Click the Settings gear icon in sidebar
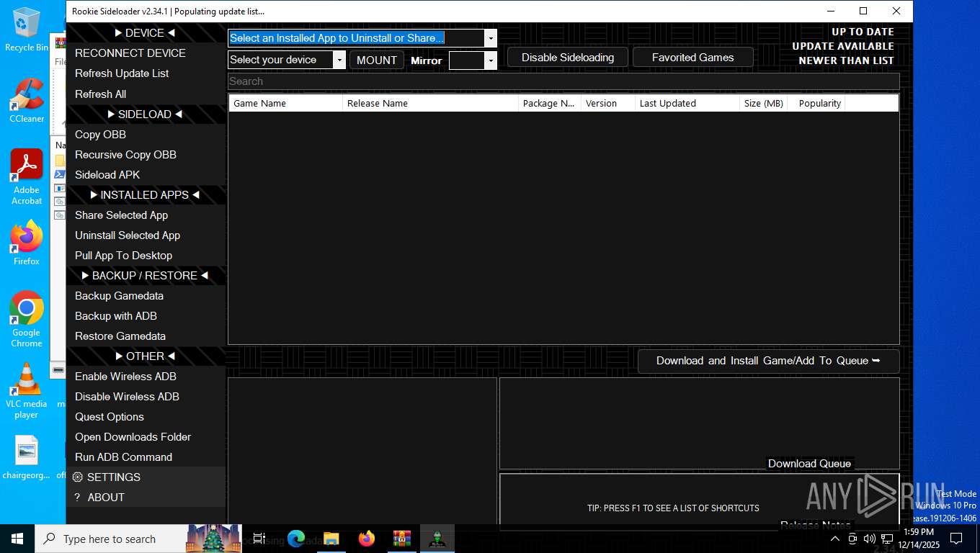This screenshot has height=553, width=980. [78, 477]
